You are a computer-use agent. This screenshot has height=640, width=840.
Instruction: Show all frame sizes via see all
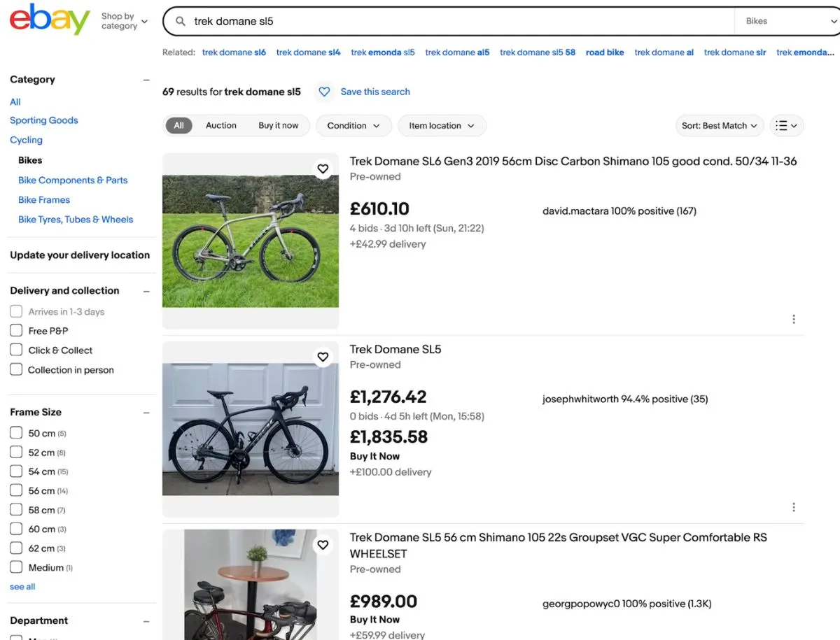(x=22, y=587)
